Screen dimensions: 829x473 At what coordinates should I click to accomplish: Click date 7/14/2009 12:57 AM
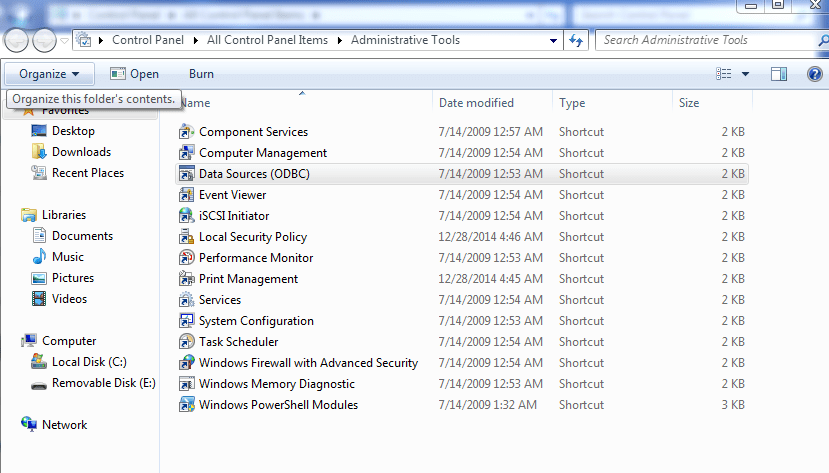[x=491, y=132]
